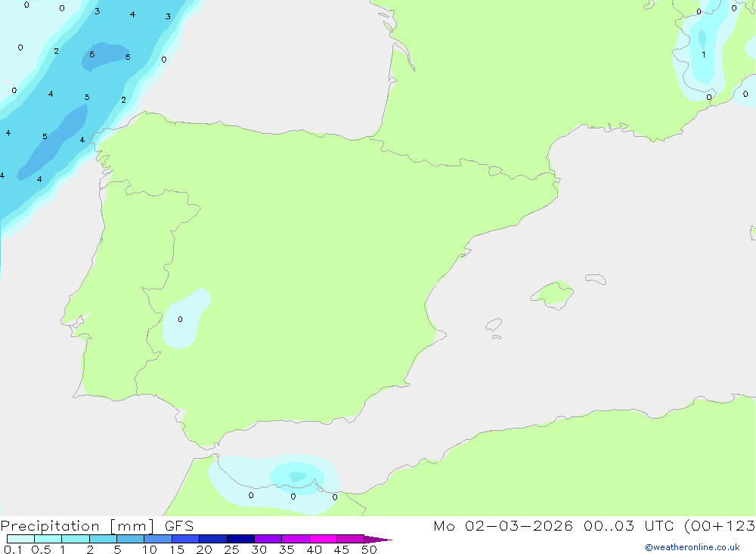Select the 0.5–1 mm legend swatch

(x=48, y=539)
